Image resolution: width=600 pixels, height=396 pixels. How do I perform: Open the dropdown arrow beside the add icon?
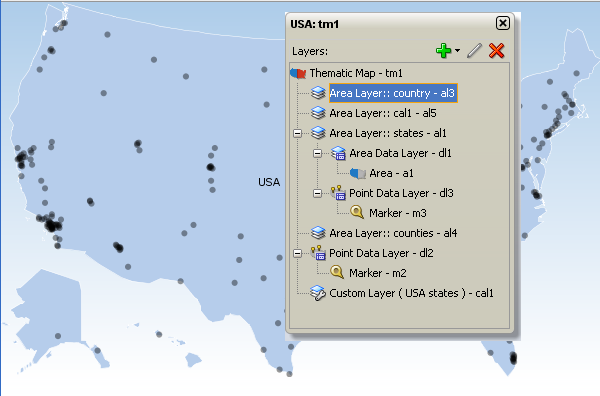(x=457, y=51)
